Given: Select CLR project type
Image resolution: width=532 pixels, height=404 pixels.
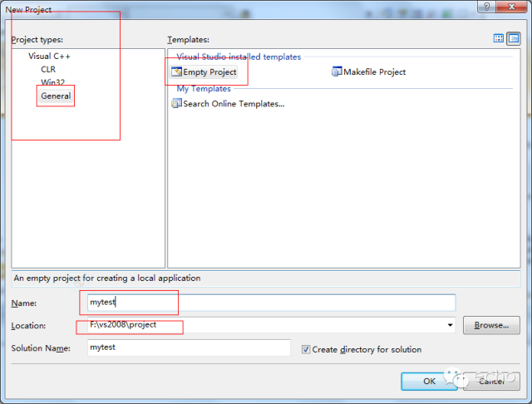Looking at the screenshot, I should point(48,69).
